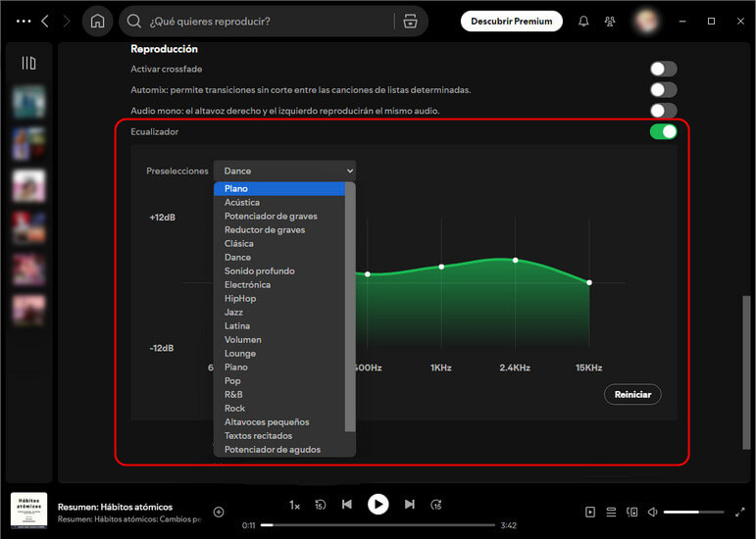Select Plano preset

pyautogui.click(x=279, y=189)
